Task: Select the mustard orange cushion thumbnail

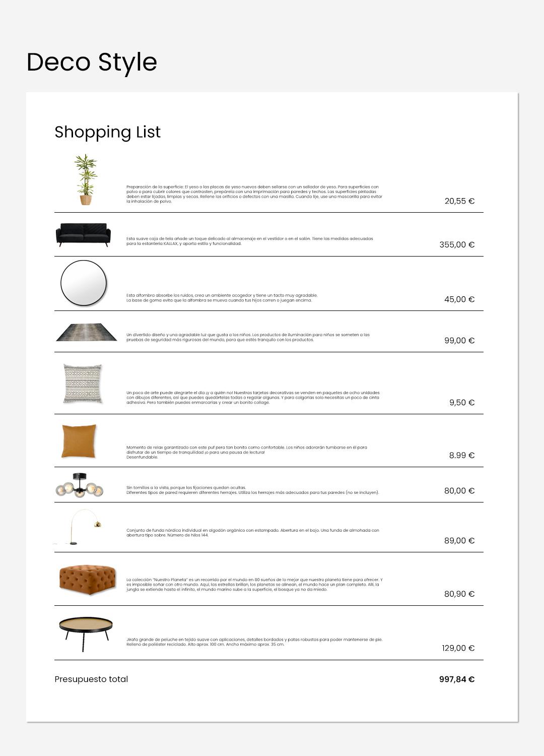Action: 79,441
